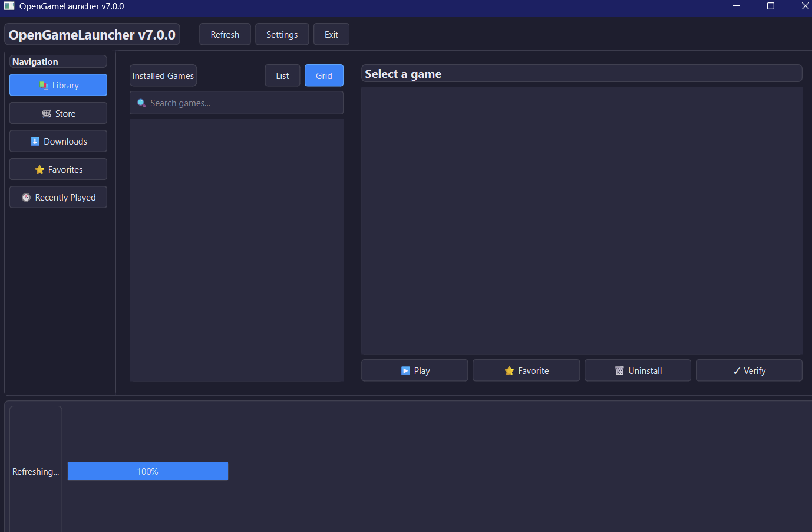Open the Recently Played list
This screenshot has height=532, width=812.
pyautogui.click(x=58, y=197)
